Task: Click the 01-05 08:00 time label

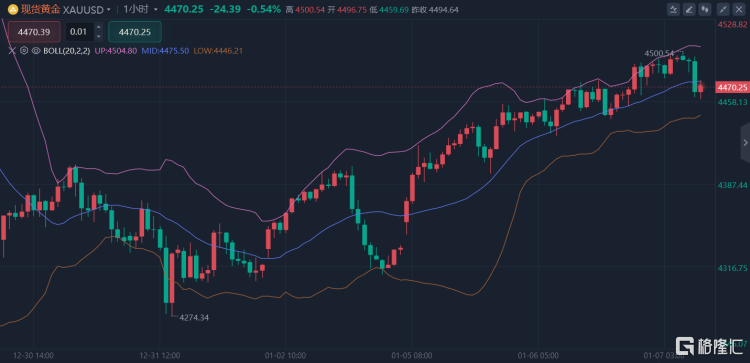Action: 412,355
